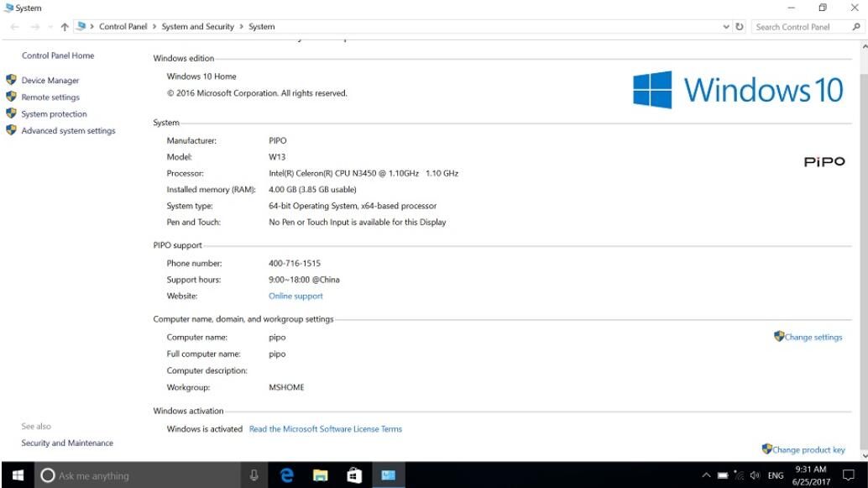The height and width of the screenshot is (488, 868).
Task: Click the Cortana circle icon
Action: (x=48, y=475)
